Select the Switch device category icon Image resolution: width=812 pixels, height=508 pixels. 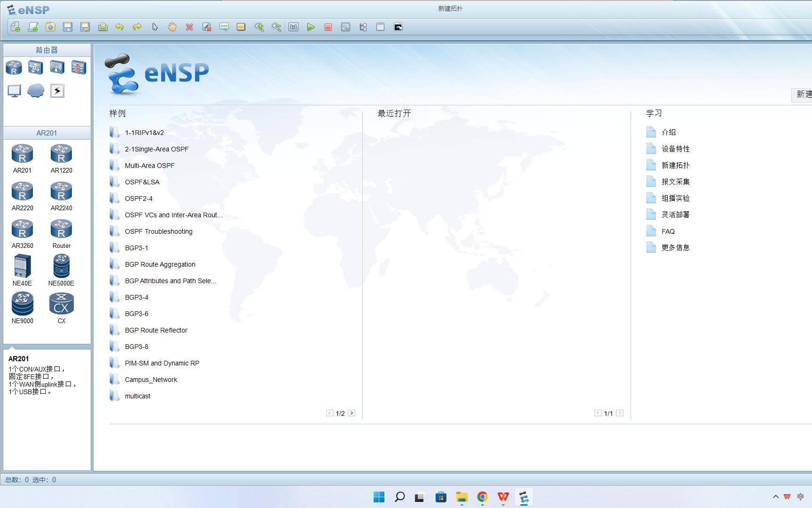(x=35, y=67)
